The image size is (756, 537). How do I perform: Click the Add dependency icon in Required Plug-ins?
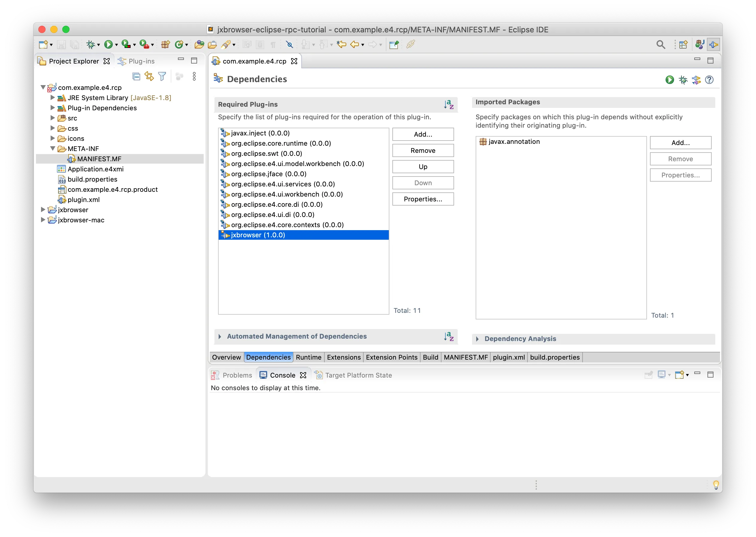[x=423, y=134]
